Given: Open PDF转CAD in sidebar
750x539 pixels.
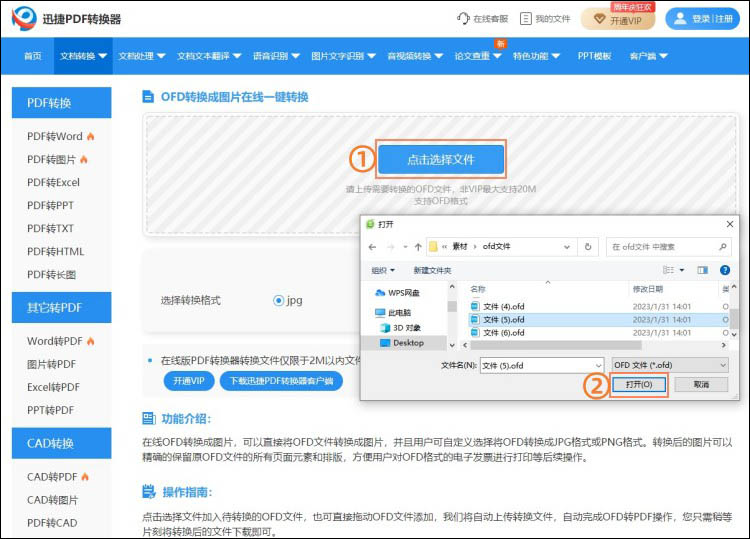Looking at the screenshot, I should click(x=52, y=523).
